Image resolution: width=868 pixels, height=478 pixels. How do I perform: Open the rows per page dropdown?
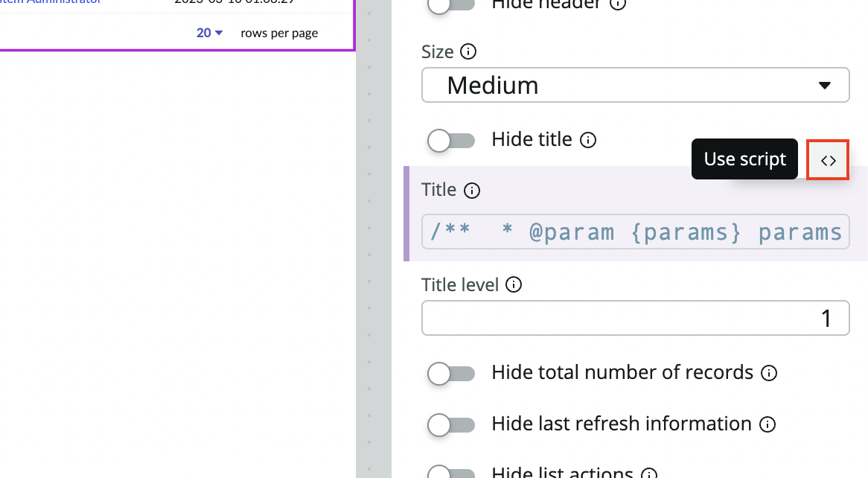(x=209, y=33)
